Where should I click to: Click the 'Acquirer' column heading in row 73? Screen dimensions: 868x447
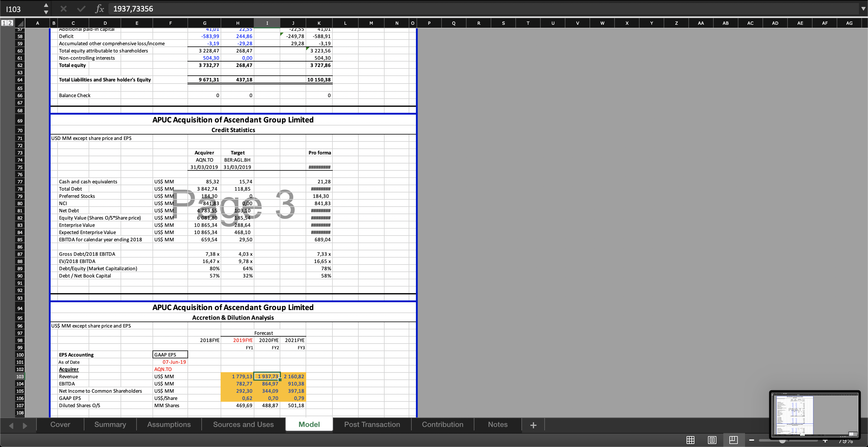pyautogui.click(x=204, y=153)
